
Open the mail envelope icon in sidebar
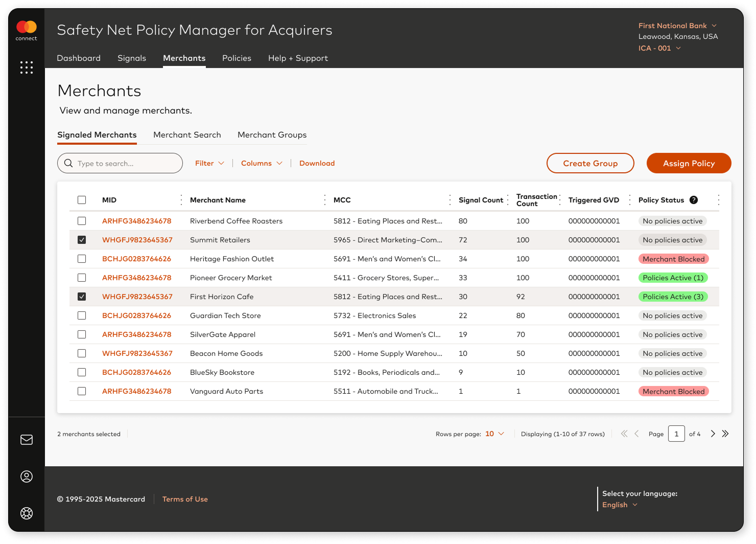click(27, 440)
